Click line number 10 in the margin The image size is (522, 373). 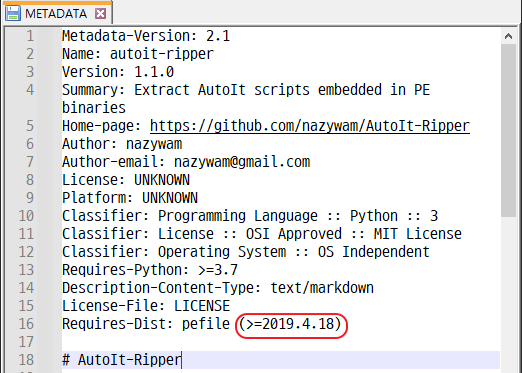click(26, 216)
